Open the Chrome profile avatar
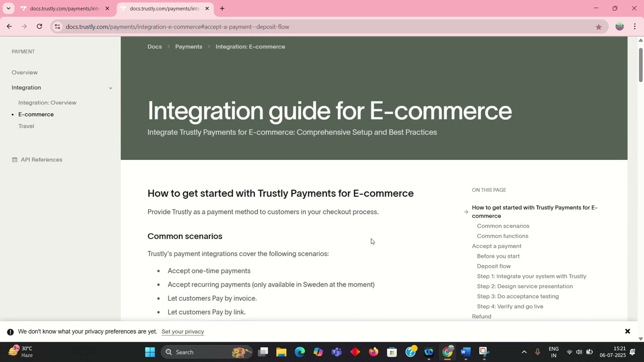 (619, 27)
